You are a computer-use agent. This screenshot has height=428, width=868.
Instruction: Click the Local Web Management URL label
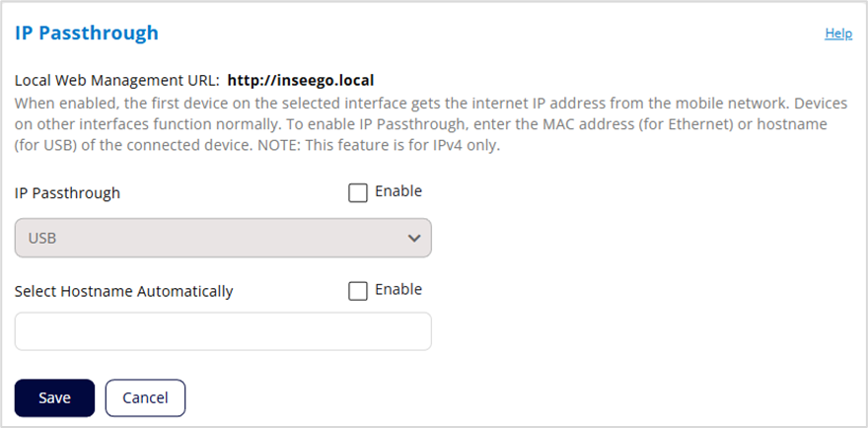pos(116,80)
